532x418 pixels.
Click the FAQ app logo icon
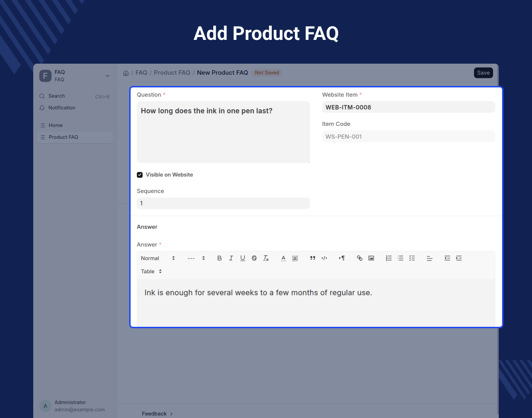point(45,76)
